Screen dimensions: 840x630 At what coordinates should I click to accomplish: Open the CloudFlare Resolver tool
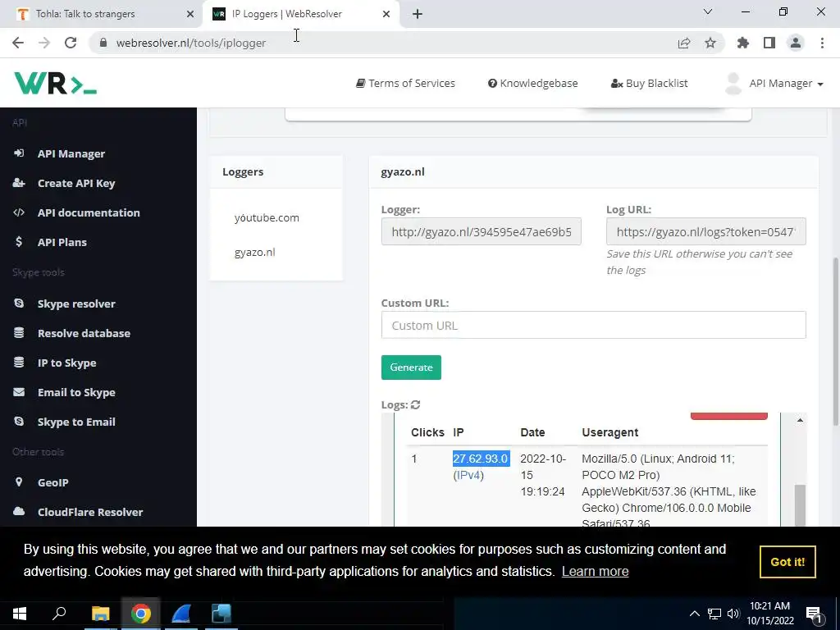90,512
